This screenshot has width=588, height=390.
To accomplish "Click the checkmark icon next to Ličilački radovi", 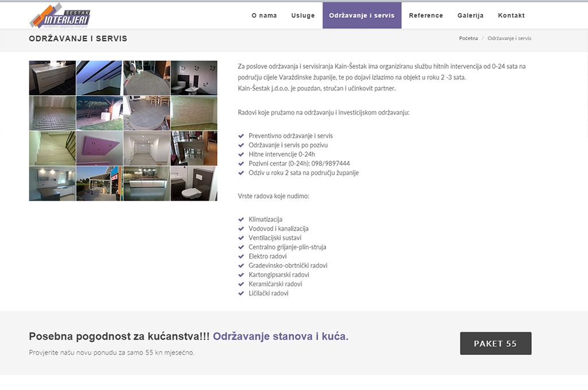I will (x=241, y=293).
